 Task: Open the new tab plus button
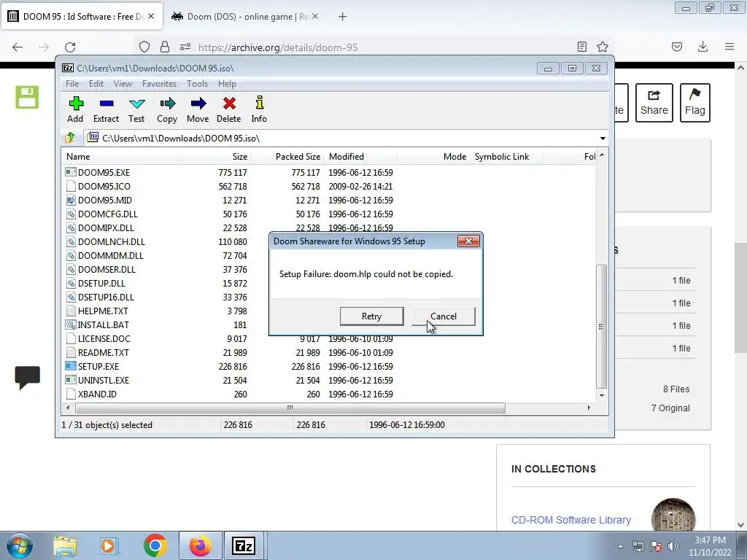[343, 17]
